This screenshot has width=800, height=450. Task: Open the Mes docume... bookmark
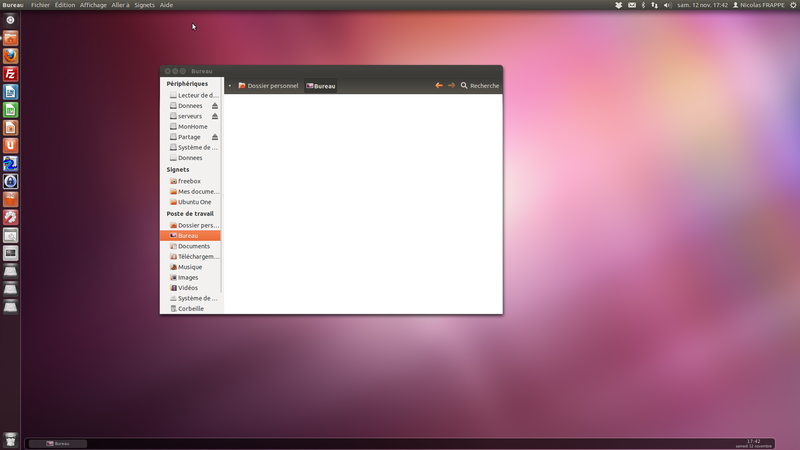click(x=190, y=191)
